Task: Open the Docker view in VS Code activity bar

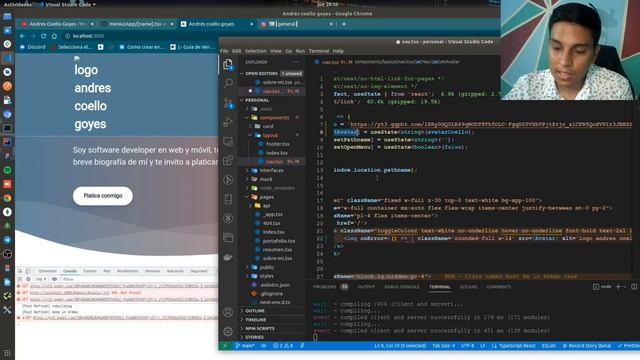Action: 228,257
